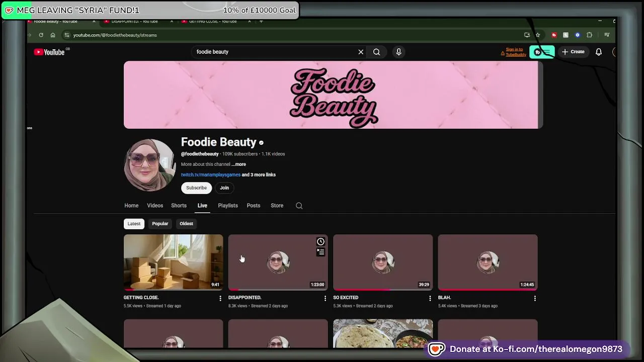
Task: Close the DISAPPOINTED. browser tab
Action: coord(172,21)
